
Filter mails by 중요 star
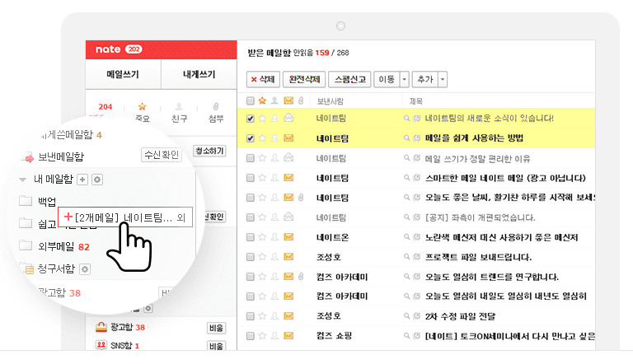coord(142,112)
